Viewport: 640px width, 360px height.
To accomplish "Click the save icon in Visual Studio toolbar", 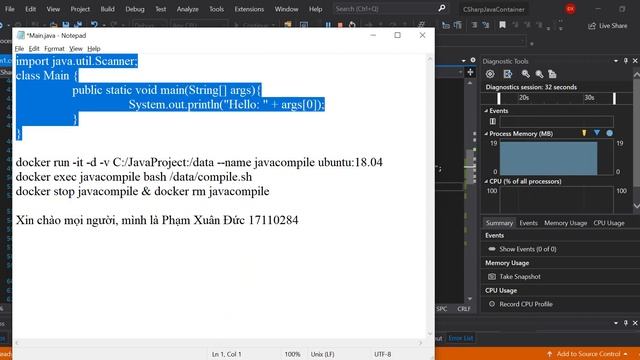I will click(66, 25).
